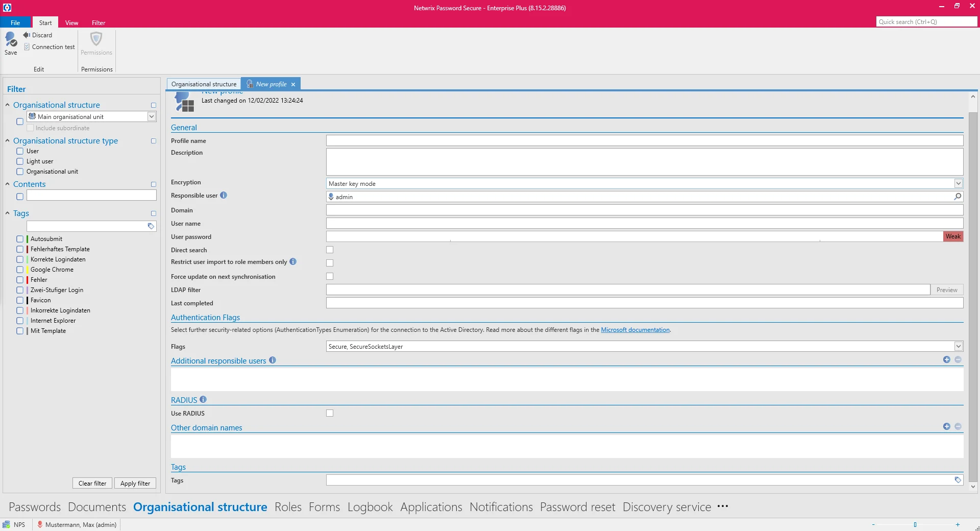Open the Encryption Master key mode dropdown

click(958, 183)
